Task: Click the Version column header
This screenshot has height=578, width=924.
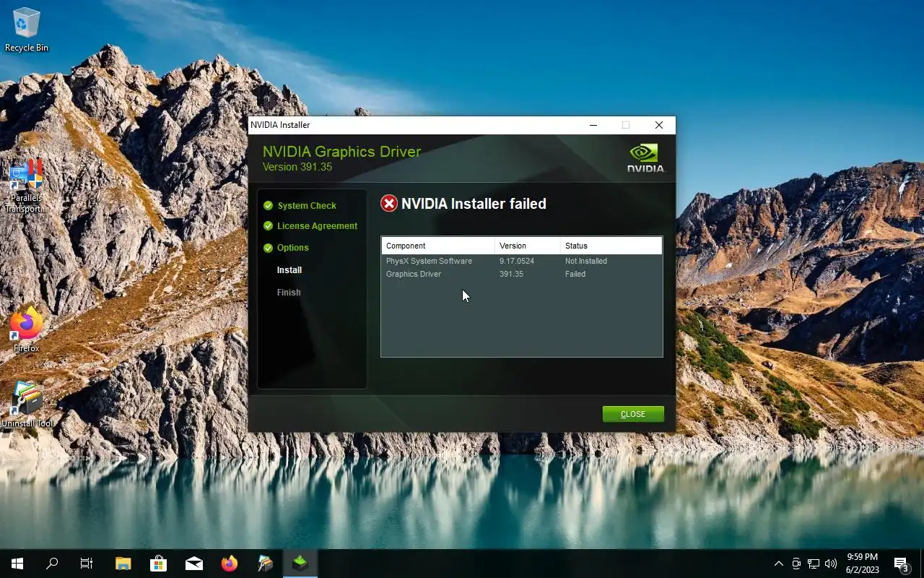Action: (528, 246)
